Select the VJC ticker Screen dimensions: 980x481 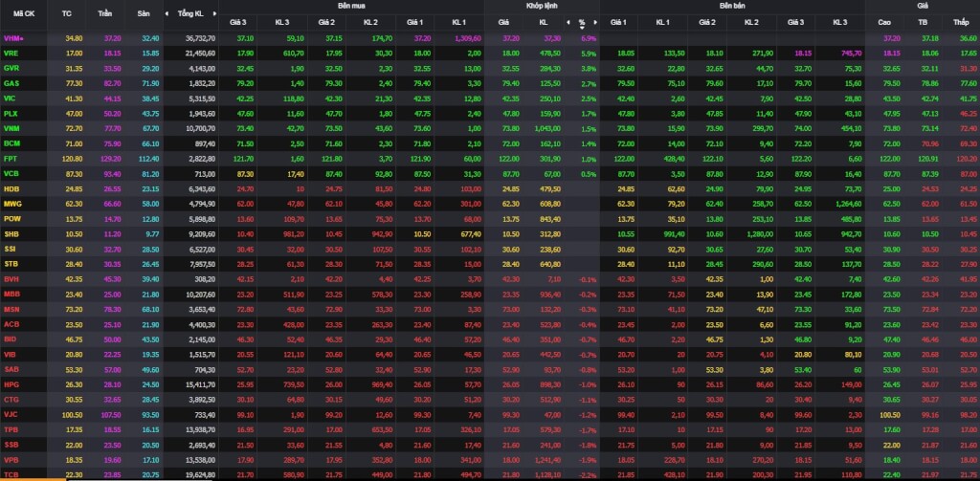10,414
